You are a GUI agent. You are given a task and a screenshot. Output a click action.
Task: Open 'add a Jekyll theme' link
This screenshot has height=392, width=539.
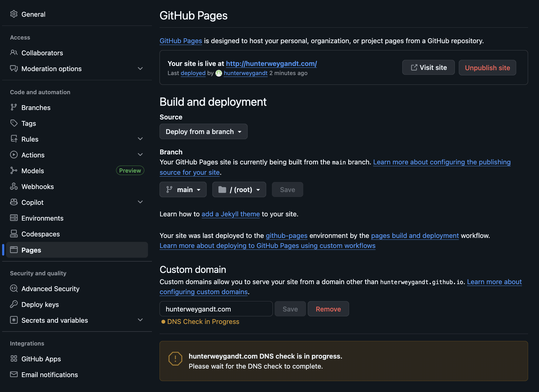click(x=231, y=214)
